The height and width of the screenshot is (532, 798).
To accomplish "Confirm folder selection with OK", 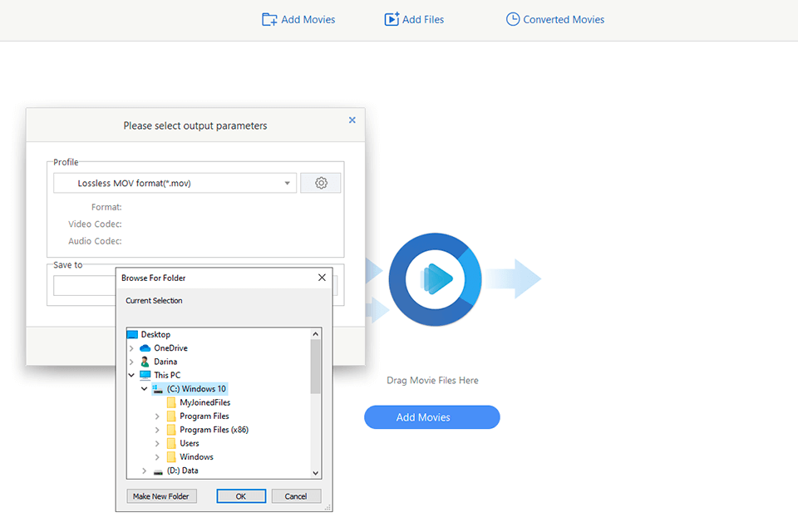I will [241, 496].
